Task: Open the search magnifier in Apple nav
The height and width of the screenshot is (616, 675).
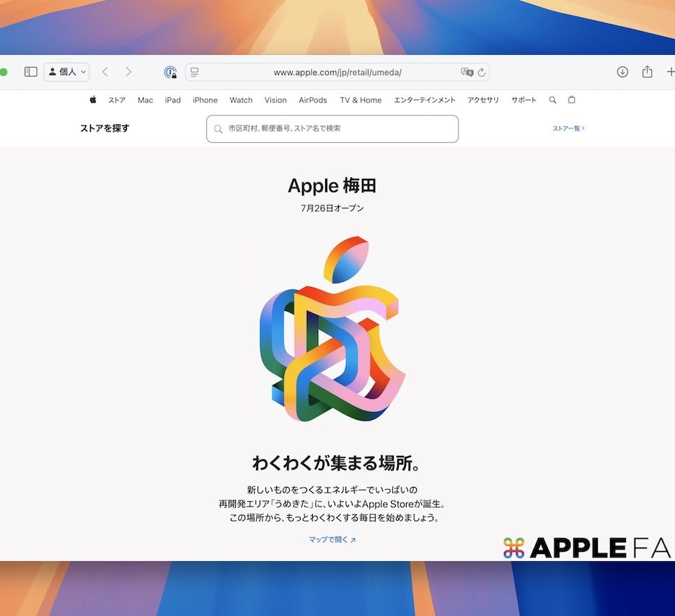Action: [x=552, y=100]
